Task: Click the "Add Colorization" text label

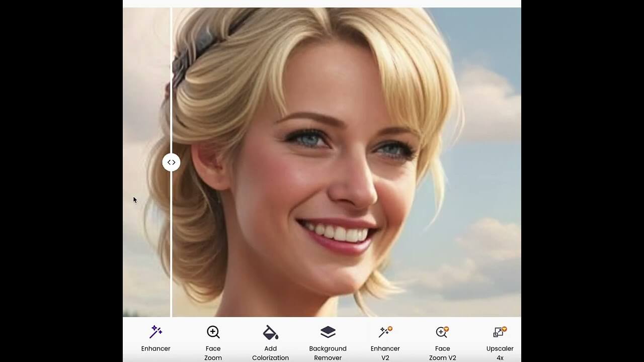Action: pyautogui.click(x=270, y=353)
